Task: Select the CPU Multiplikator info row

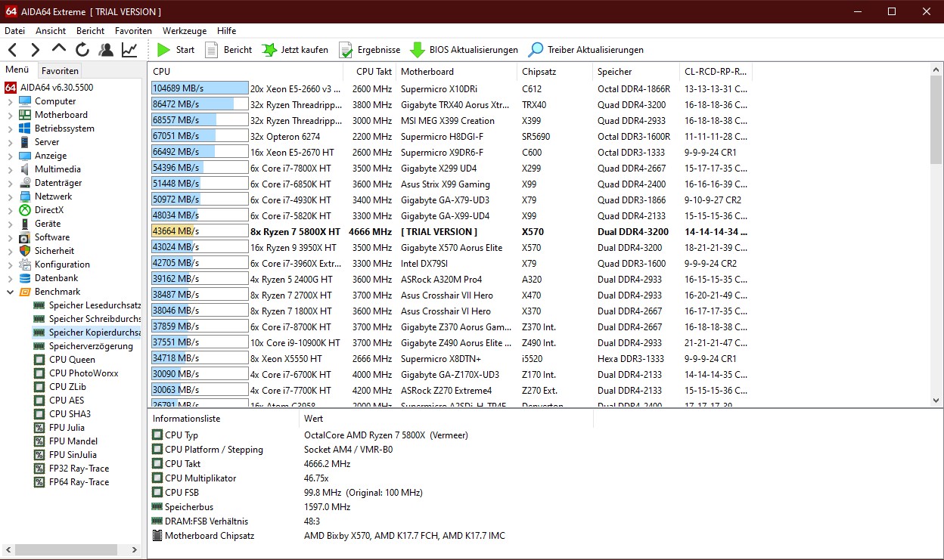Action: (x=200, y=478)
